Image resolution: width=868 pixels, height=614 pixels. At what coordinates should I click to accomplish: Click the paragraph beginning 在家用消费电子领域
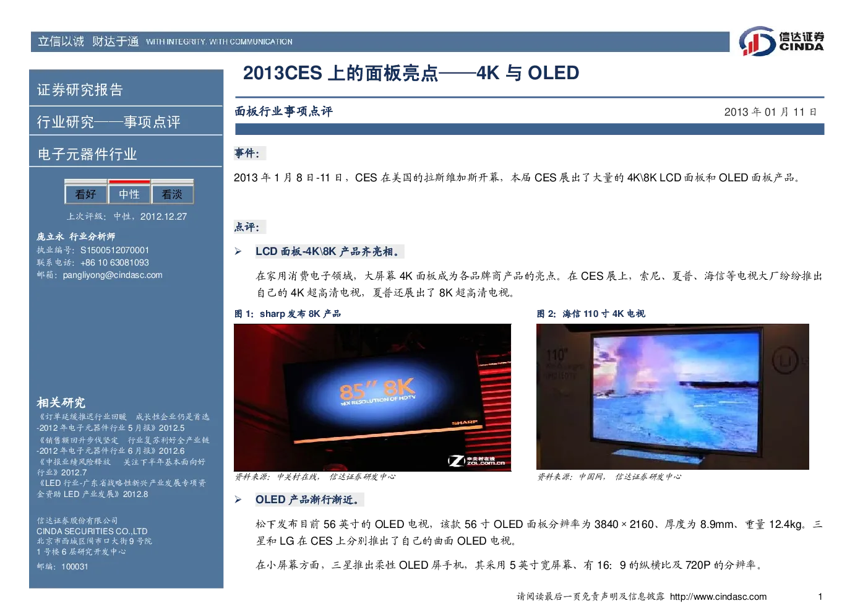(x=539, y=284)
